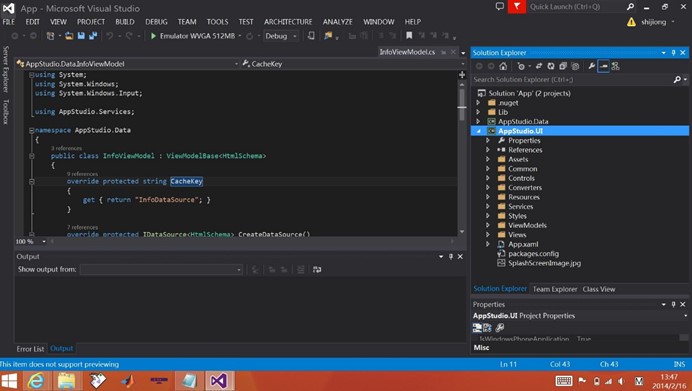The height and width of the screenshot is (391, 692).
Task: Click the Alphabetical sort icon in Properties
Action: [487, 327]
